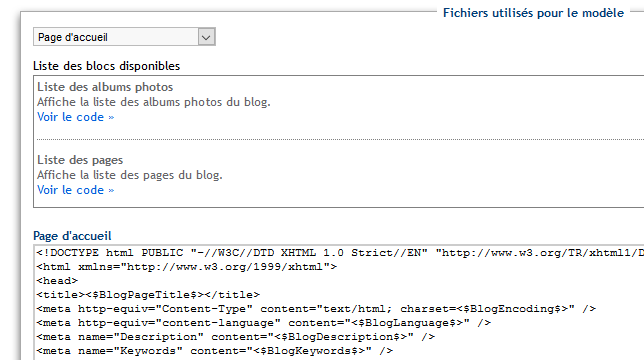Click the pages du blog description text
The image size is (644, 360).
pyautogui.click(x=130, y=175)
